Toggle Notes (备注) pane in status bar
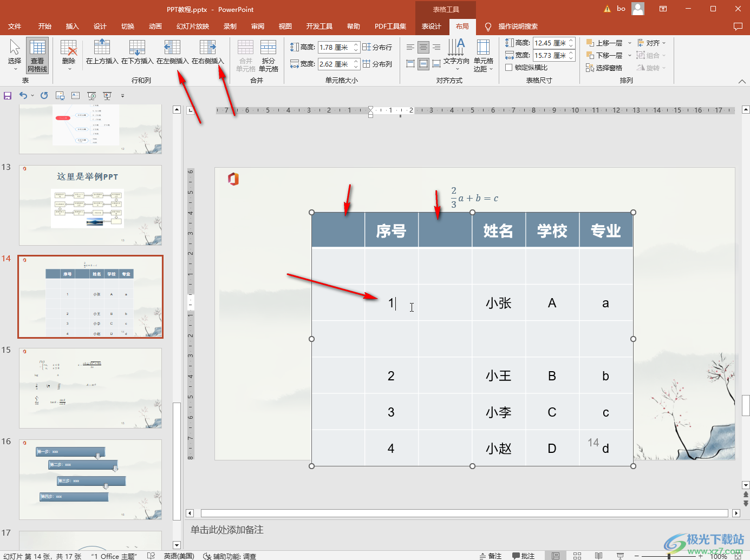The height and width of the screenshot is (560, 750). click(491, 556)
